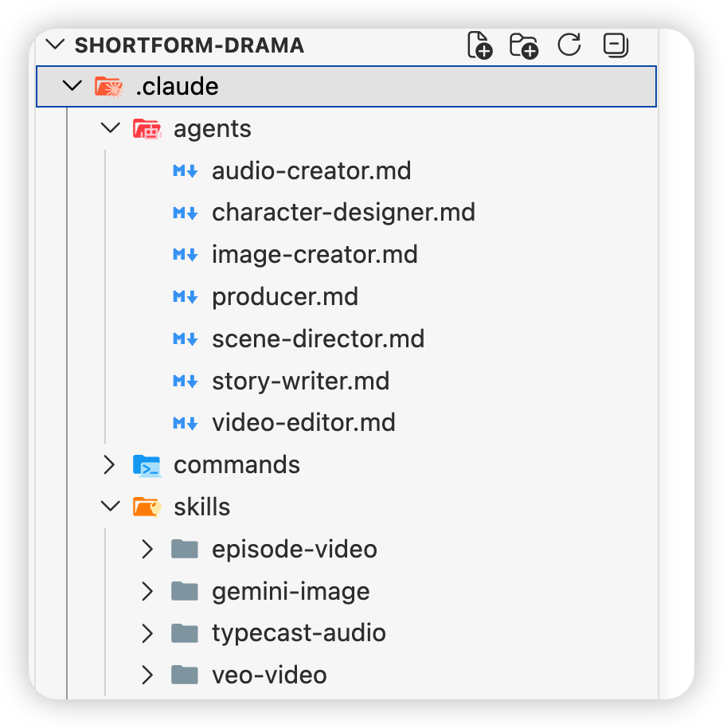Expand the veo-video folder chevron
Viewport: 723px width, 728px height.
point(147,675)
